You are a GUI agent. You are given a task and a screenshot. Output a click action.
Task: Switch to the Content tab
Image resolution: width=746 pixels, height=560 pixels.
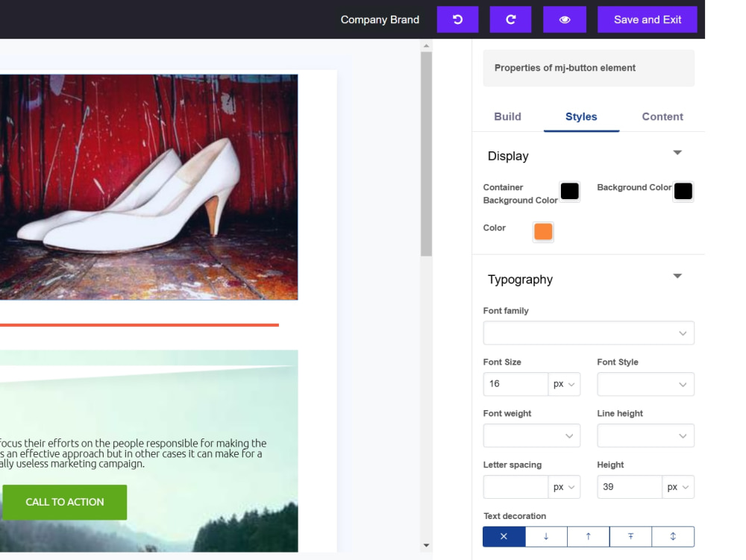point(662,116)
